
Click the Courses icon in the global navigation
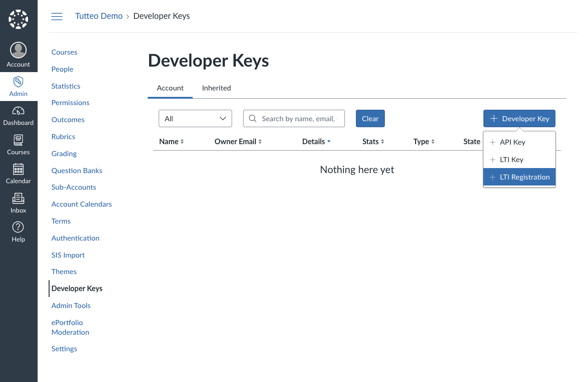coord(18,140)
